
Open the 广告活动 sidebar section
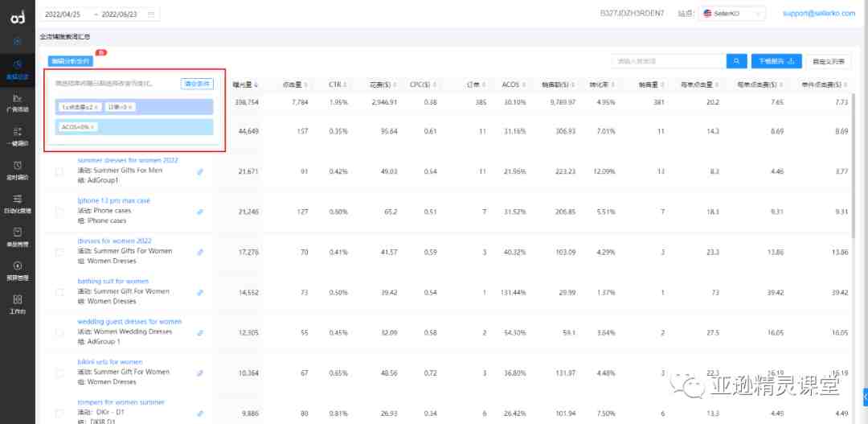[x=17, y=103]
